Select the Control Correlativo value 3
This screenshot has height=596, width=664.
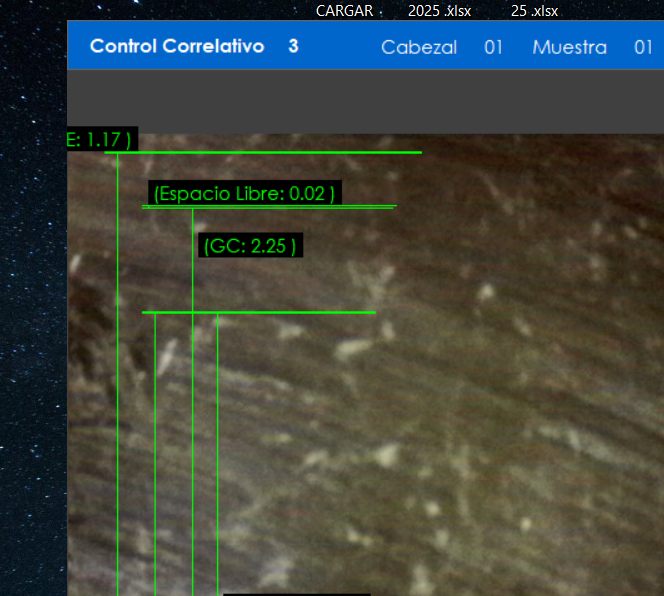(293, 47)
